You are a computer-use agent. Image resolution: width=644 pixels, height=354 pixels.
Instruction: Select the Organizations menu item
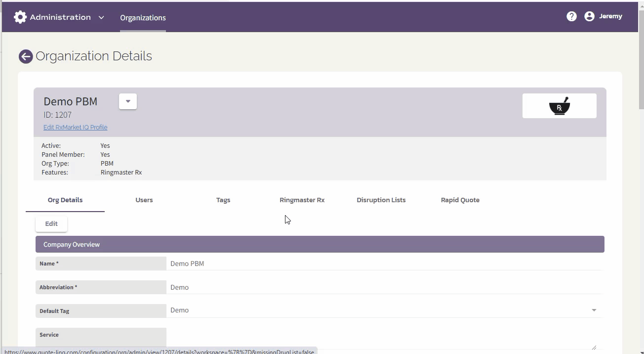(x=143, y=17)
